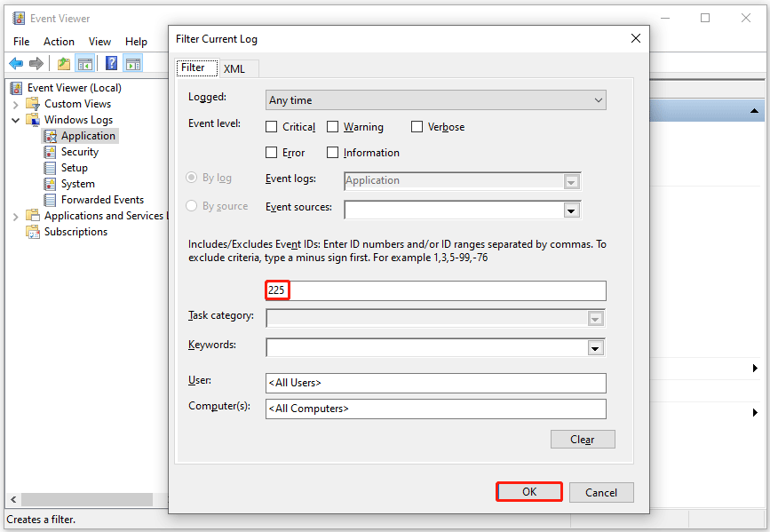Click the Security log icon
The width and height of the screenshot is (770, 532).
tap(50, 152)
